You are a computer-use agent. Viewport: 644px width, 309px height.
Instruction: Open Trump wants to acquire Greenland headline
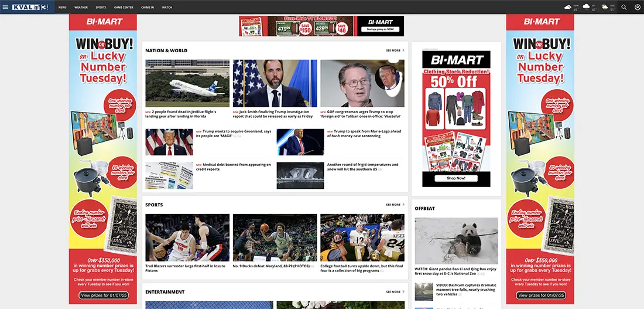[234, 133]
